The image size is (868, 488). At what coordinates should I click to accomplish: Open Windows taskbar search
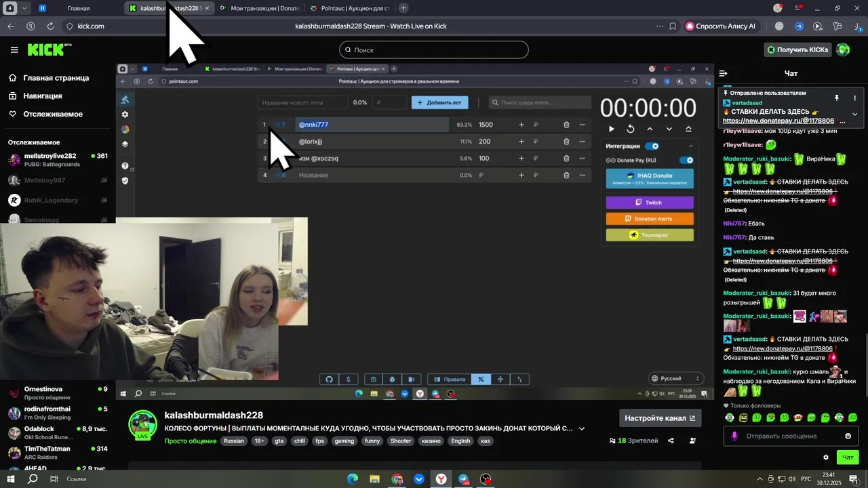click(x=32, y=479)
